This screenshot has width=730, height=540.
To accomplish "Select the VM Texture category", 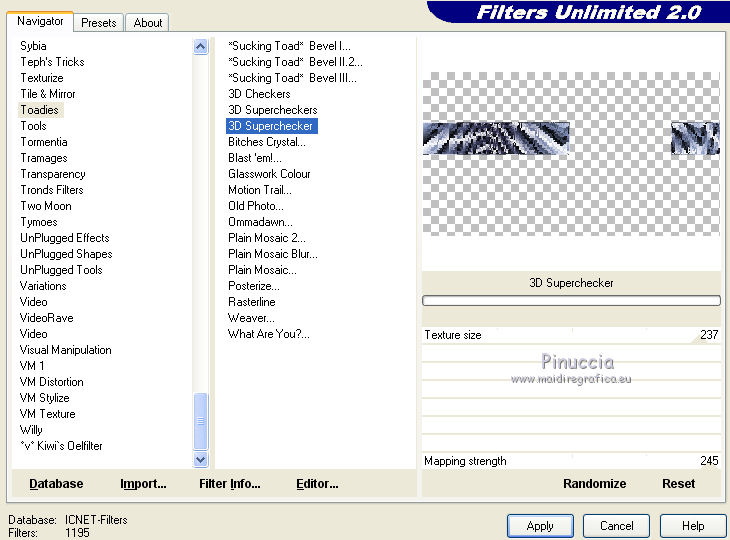I will pos(47,414).
